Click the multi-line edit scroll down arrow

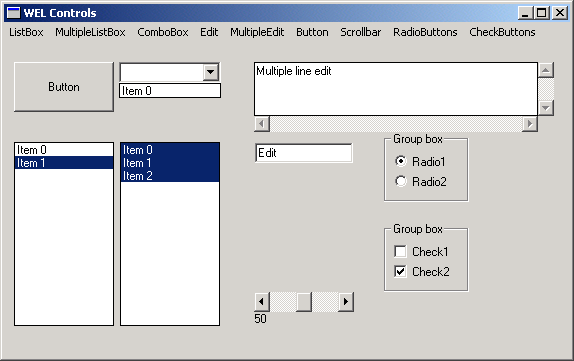(x=546, y=108)
